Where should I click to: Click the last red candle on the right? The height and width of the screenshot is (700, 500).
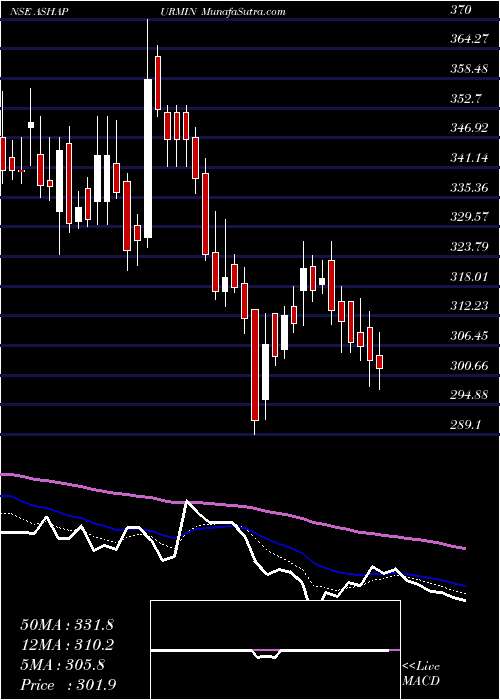coord(379,362)
